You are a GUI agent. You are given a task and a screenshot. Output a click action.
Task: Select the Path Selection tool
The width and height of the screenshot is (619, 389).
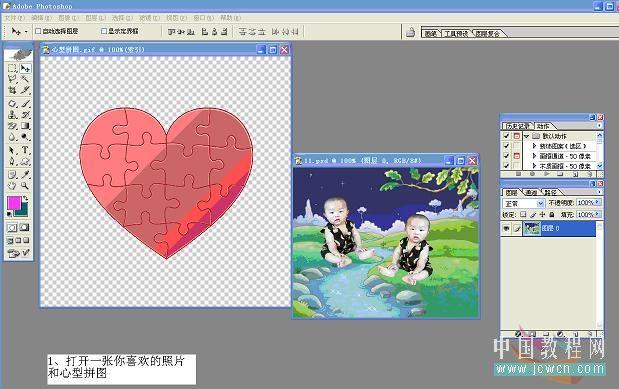(12, 150)
